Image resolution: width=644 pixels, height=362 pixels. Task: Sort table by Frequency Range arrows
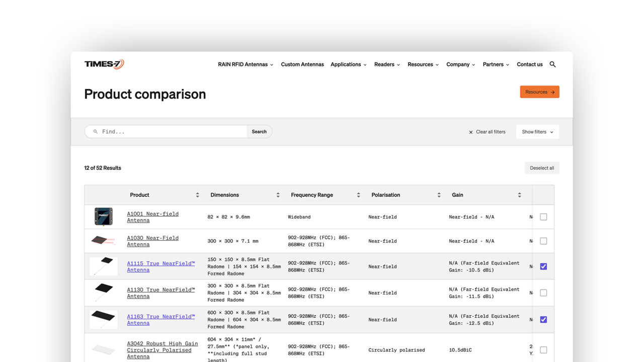pos(358,195)
